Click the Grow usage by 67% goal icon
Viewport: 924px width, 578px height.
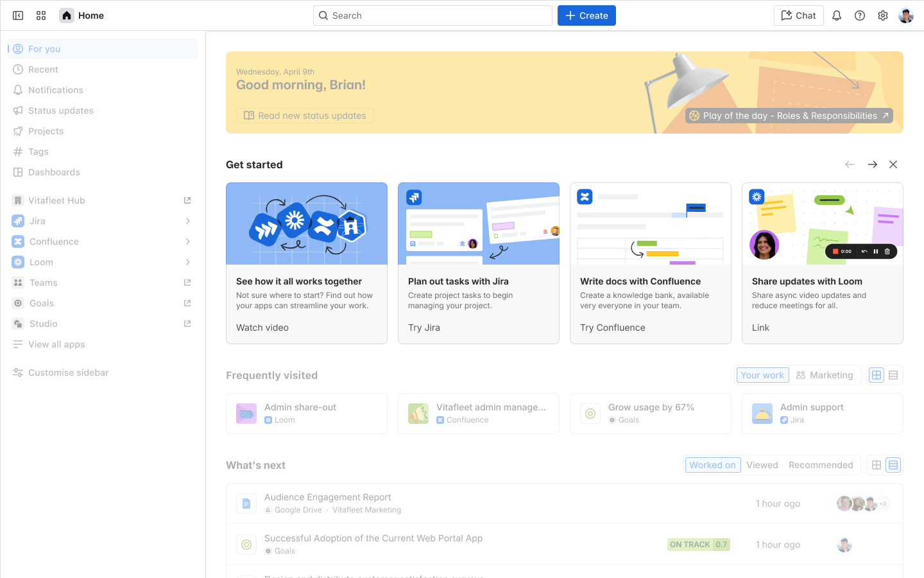(x=590, y=414)
